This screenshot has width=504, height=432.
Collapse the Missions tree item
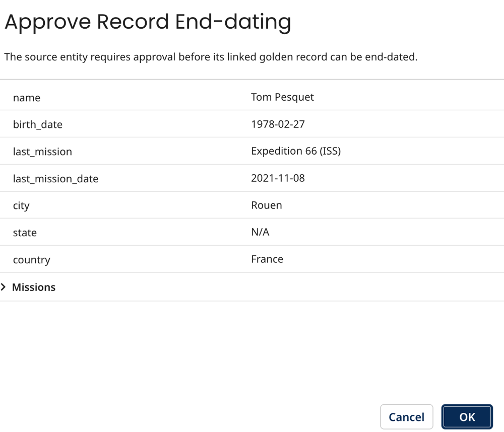(x=33, y=287)
